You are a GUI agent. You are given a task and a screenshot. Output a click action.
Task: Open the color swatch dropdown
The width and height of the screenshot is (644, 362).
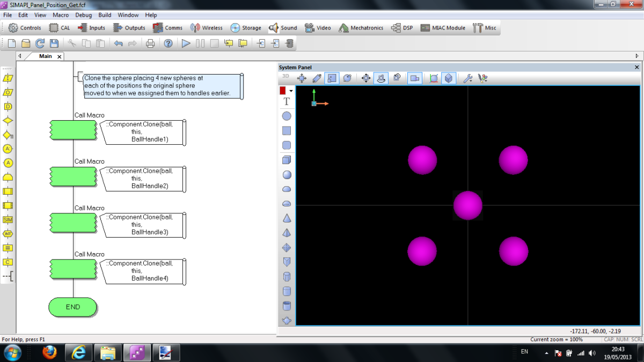coord(291,90)
